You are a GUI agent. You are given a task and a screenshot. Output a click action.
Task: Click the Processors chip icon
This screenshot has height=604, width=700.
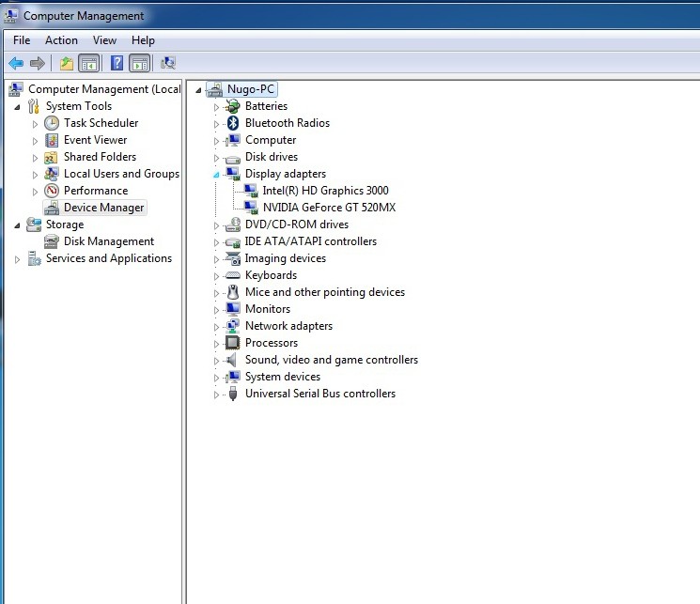point(233,343)
